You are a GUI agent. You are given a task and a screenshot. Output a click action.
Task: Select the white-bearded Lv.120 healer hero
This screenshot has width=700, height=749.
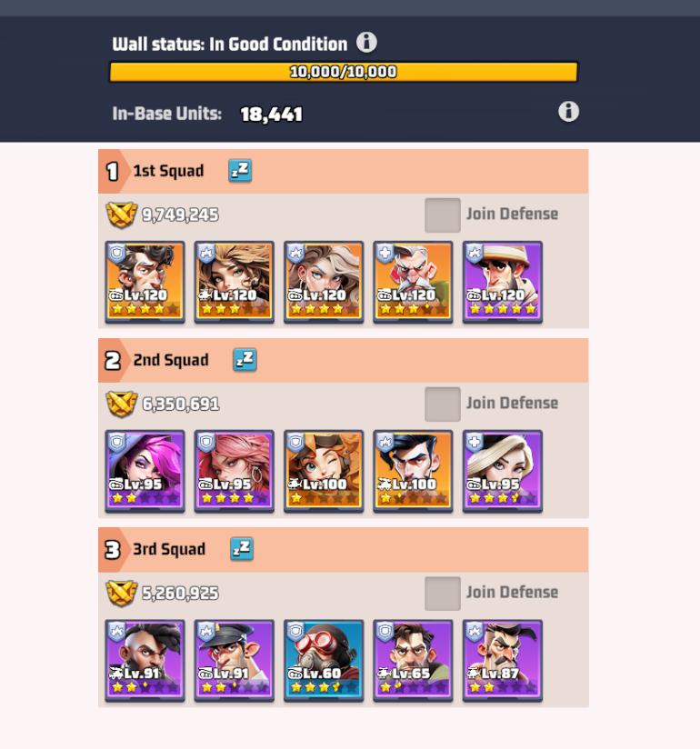point(413,282)
